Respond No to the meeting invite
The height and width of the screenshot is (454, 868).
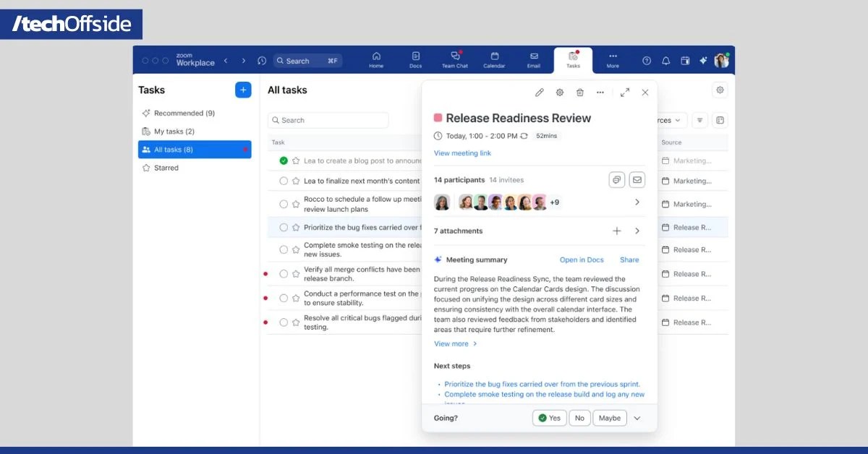pyautogui.click(x=579, y=418)
